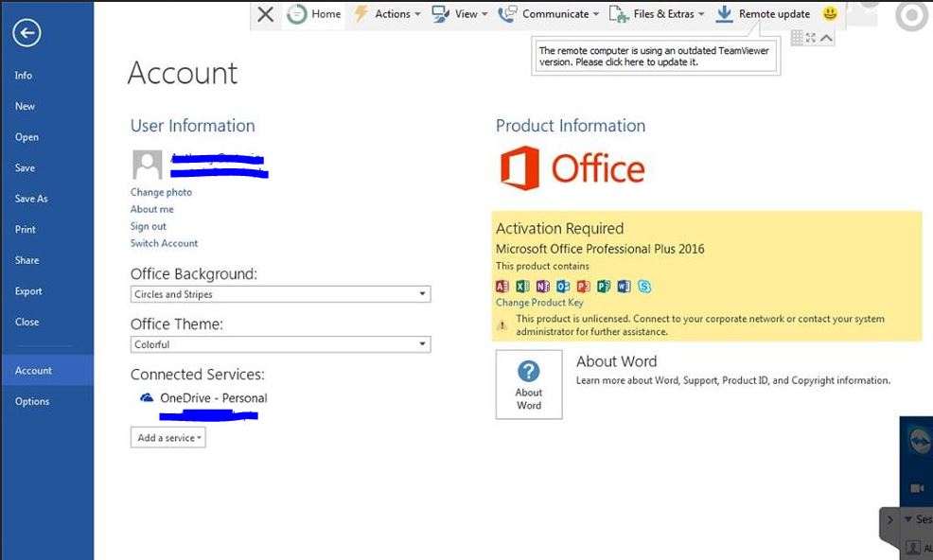The width and height of the screenshot is (933, 560).
Task: Click the OneDrive - Personal cloud icon
Action: pyautogui.click(x=147, y=397)
